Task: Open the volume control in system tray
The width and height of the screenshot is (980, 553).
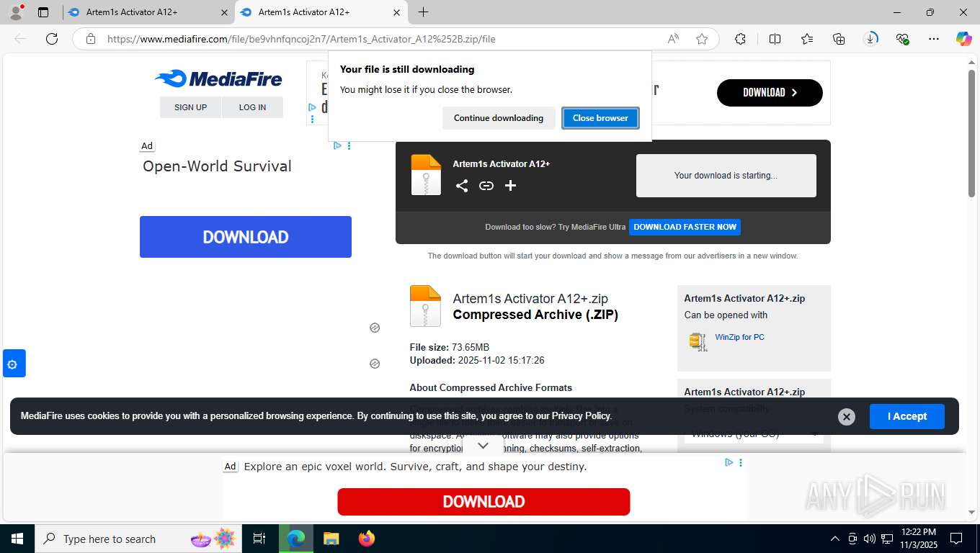Action: pyautogui.click(x=870, y=539)
